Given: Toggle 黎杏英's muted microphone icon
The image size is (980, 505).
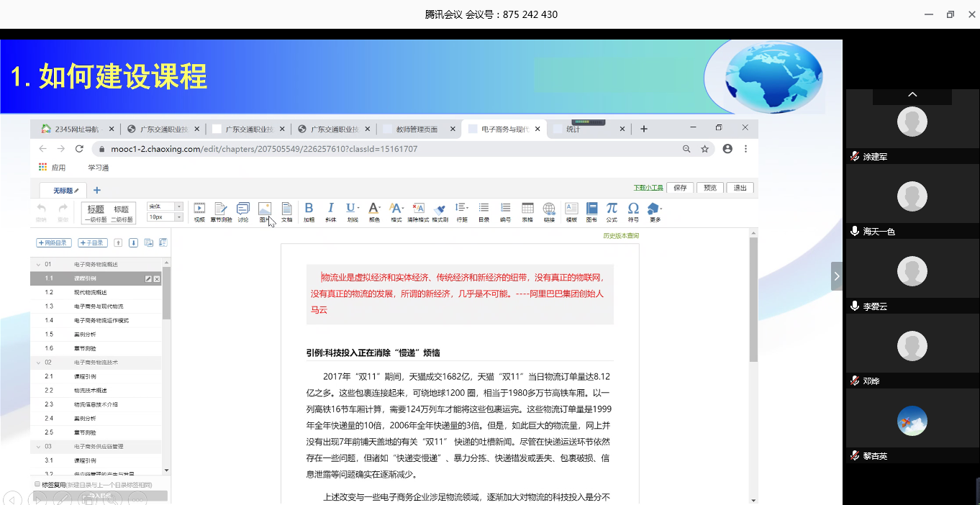Looking at the screenshot, I should pos(855,455).
